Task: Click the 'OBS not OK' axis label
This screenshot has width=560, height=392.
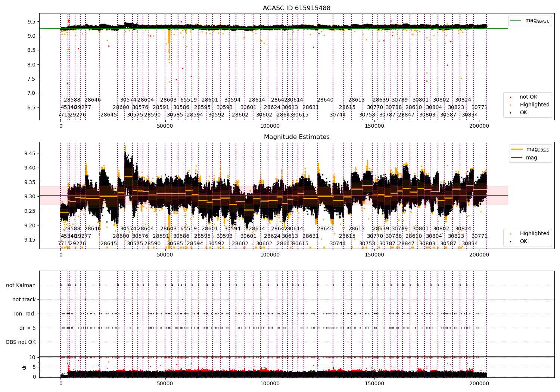Action: coord(21,342)
